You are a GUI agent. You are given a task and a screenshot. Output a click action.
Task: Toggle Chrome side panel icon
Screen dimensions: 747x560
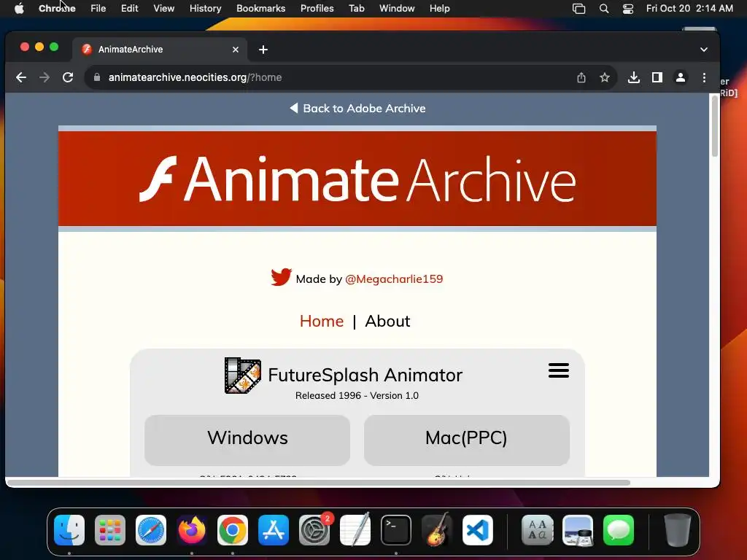point(657,77)
